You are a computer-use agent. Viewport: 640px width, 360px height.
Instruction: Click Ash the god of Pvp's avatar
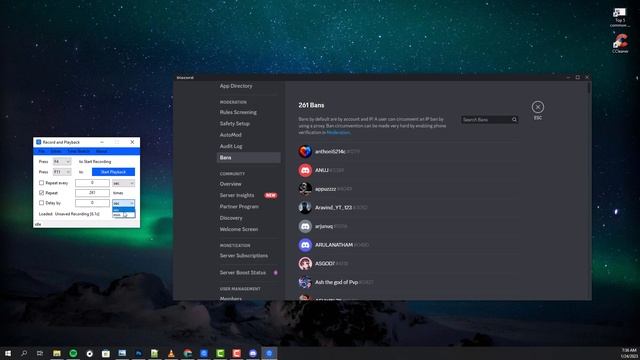(305, 282)
